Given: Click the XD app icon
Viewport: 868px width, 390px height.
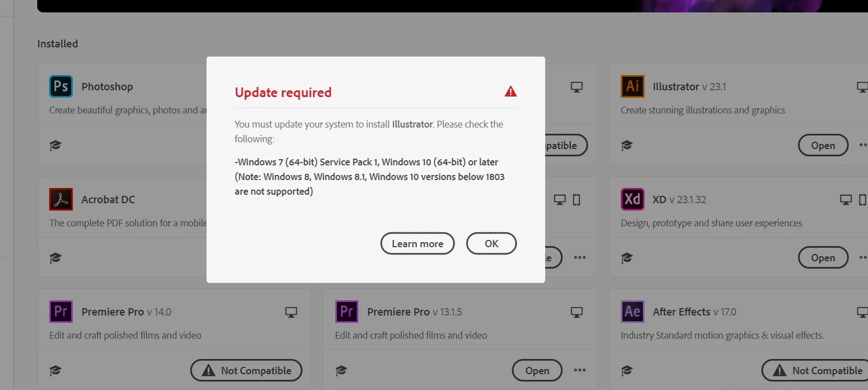Looking at the screenshot, I should point(633,199).
